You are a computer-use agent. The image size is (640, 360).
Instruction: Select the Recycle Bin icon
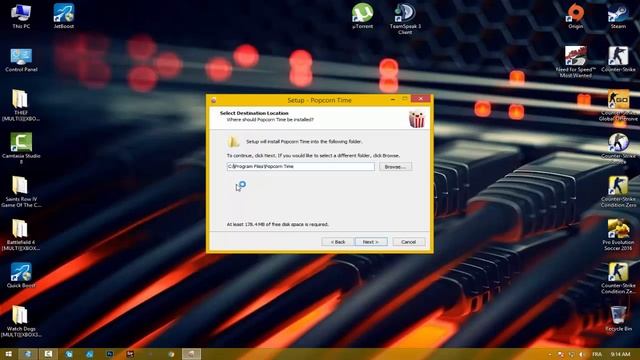coord(618,319)
